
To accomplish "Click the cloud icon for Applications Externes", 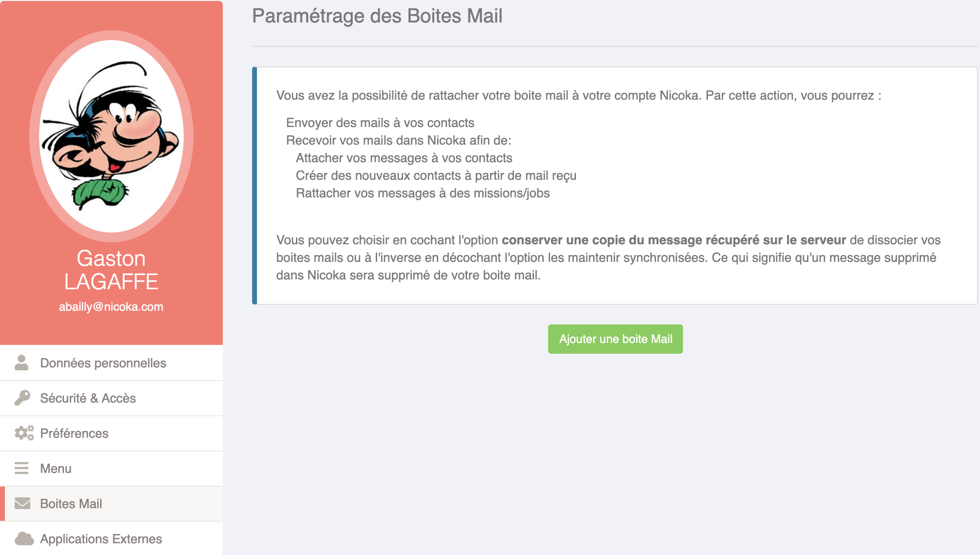I will 24,538.
